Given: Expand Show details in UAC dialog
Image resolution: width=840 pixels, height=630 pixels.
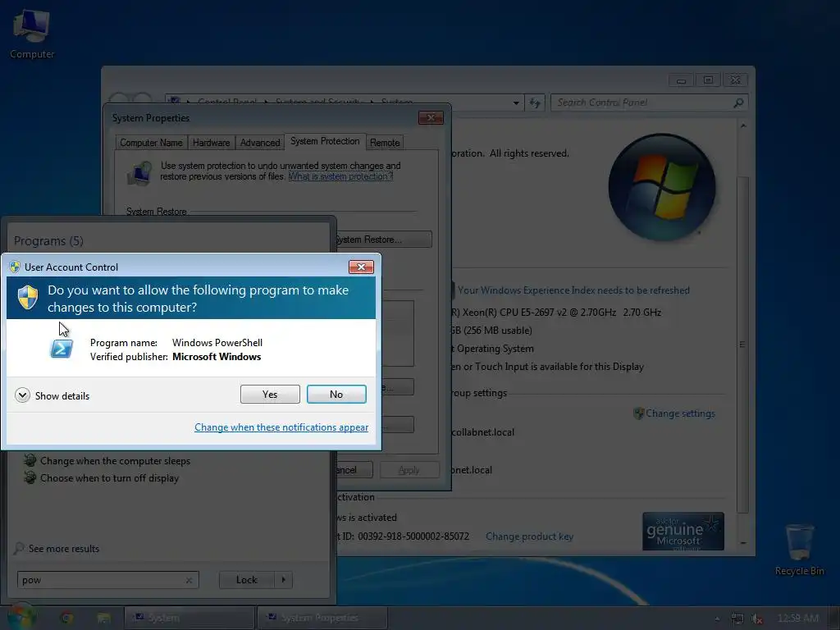Looking at the screenshot, I should [x=52, y=396].
